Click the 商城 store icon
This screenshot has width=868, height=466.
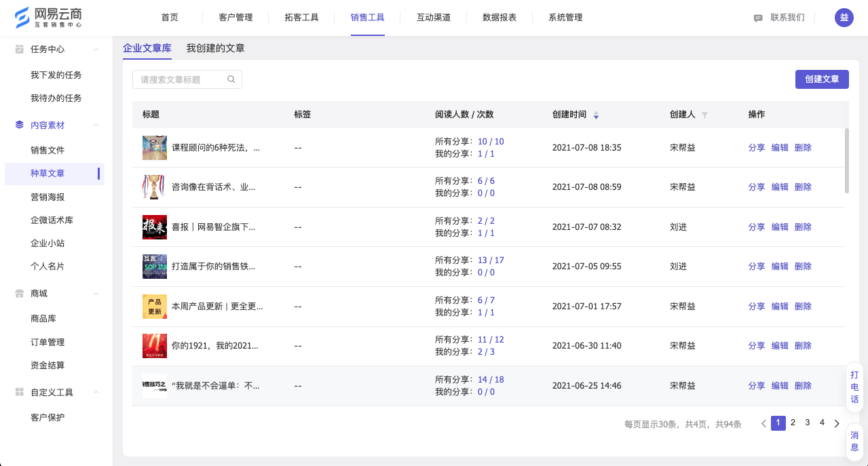[x=19, y=294]
